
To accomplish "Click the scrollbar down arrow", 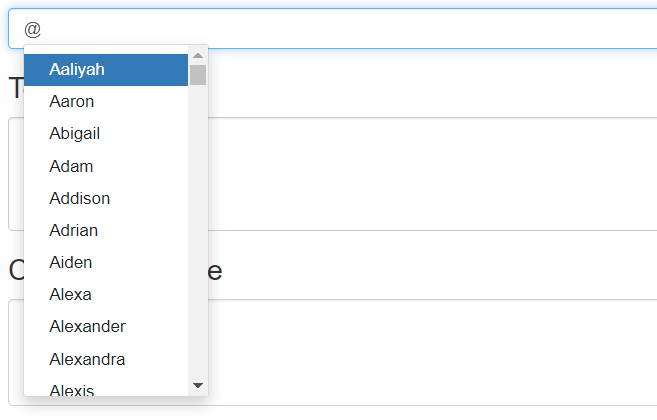I will 198,385.
